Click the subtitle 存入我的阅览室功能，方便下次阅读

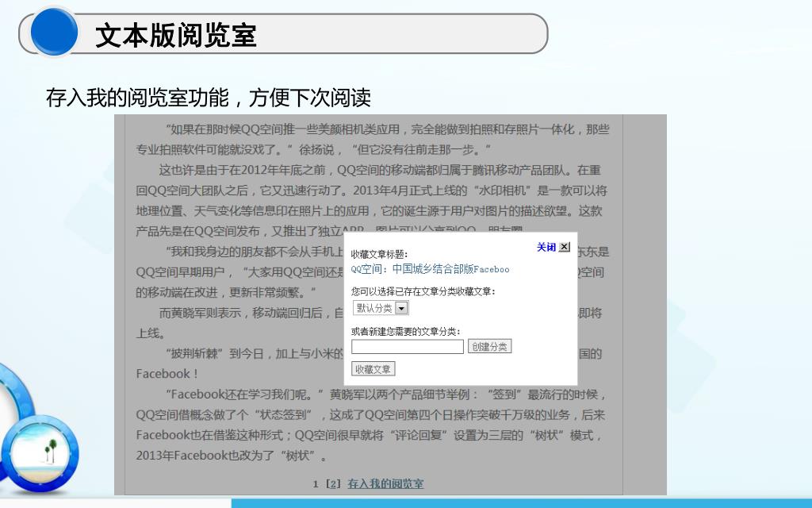pos(209,98)
